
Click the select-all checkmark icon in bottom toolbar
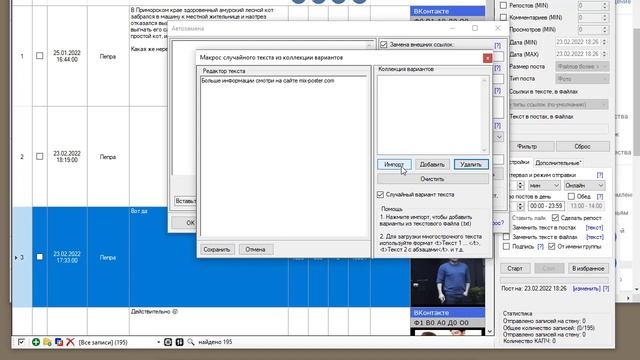21,342
